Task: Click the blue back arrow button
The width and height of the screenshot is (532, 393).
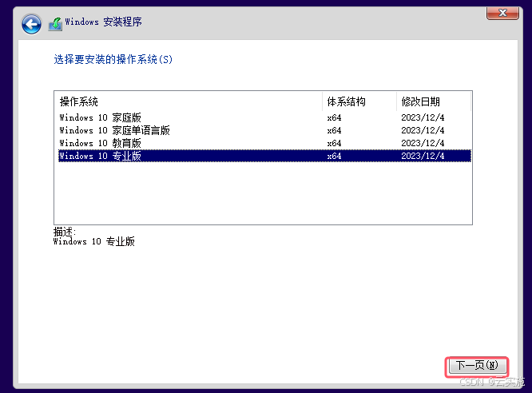Action: click(31, 24)
